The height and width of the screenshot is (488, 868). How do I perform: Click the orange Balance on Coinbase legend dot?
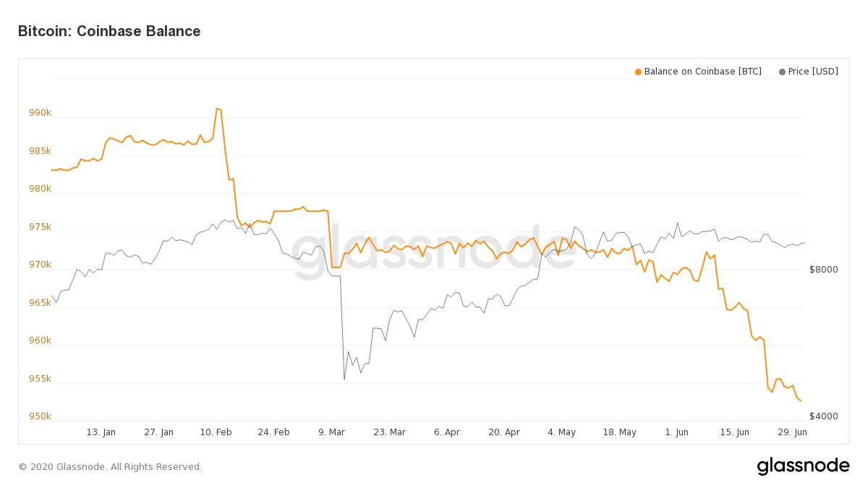click(x=638, y=72)
